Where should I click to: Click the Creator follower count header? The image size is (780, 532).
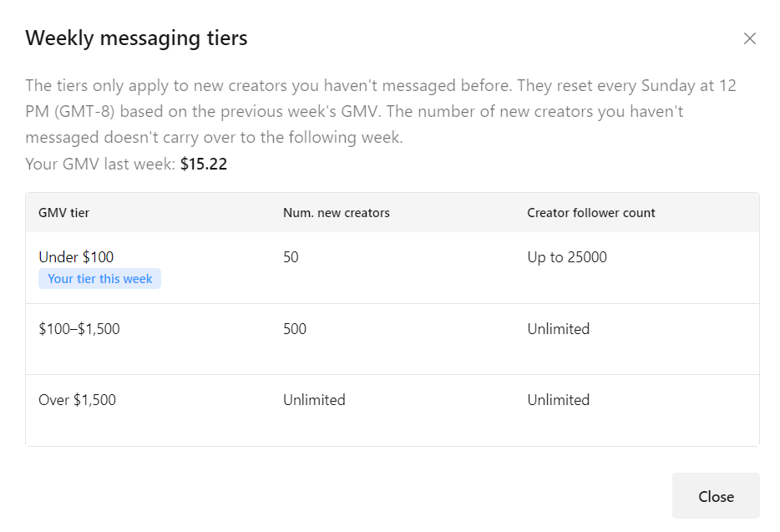pyautogui.click(x=591, y=213)
